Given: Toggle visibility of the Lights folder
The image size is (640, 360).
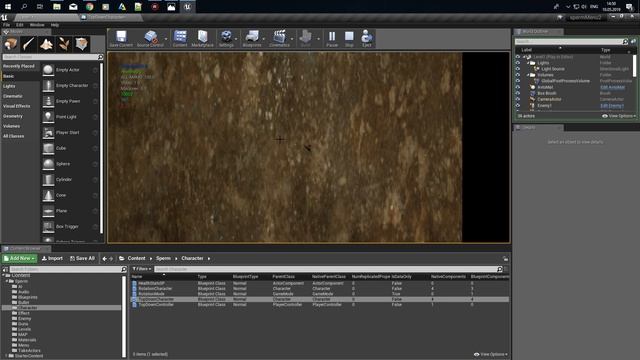Looking at the screenshot, I should click(518, 63).
